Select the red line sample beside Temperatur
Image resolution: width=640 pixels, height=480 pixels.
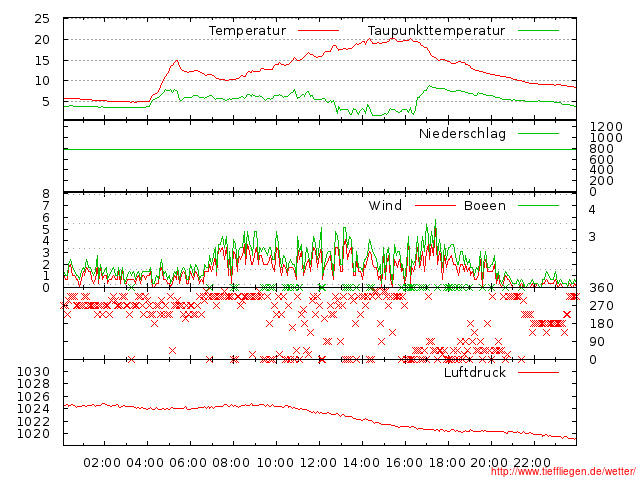coord(318,31)
